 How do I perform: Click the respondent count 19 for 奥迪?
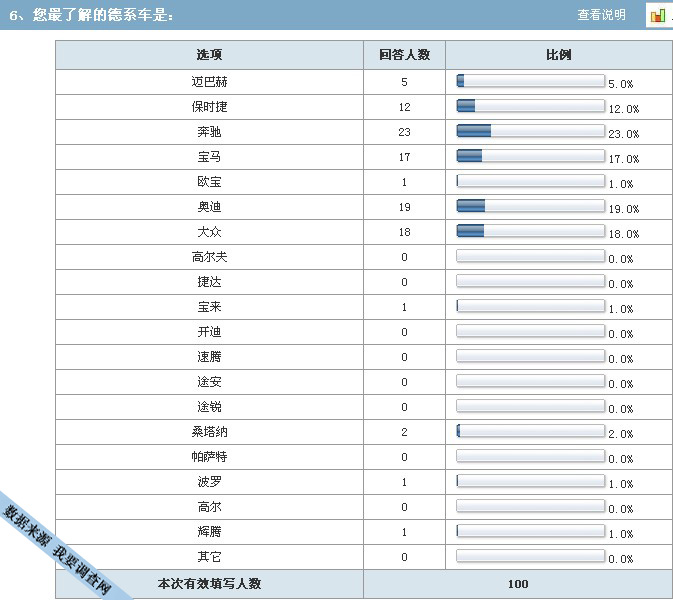(x=404, y=207)
